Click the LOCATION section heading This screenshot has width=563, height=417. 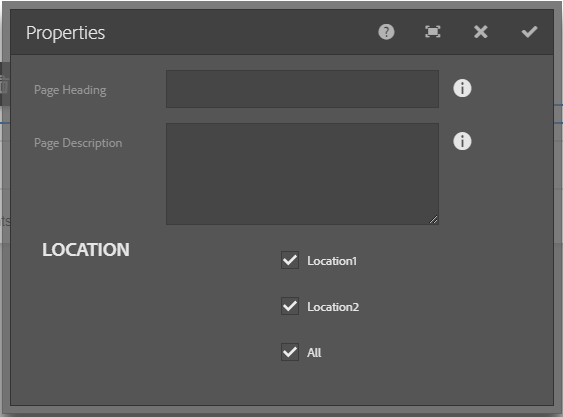pos(86,250)
